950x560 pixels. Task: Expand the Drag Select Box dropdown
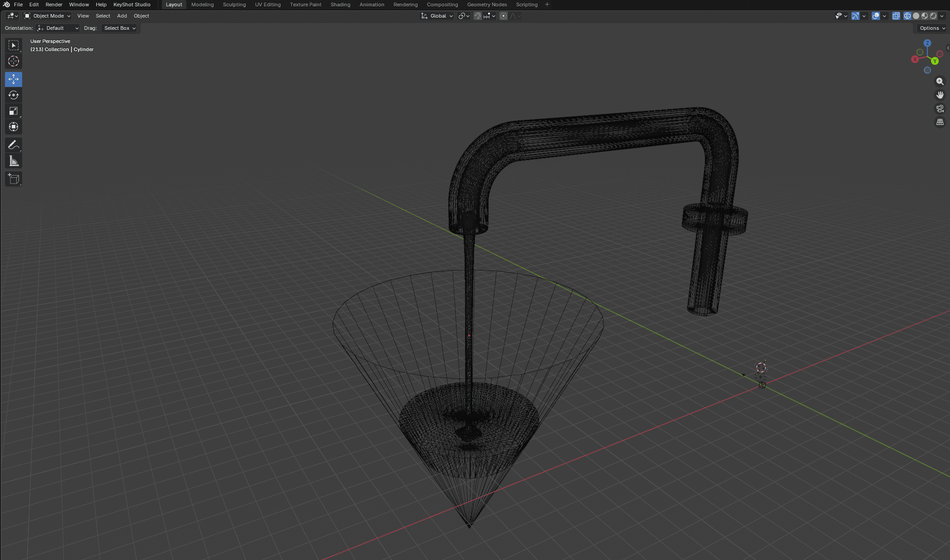click(x=119, y=28)
